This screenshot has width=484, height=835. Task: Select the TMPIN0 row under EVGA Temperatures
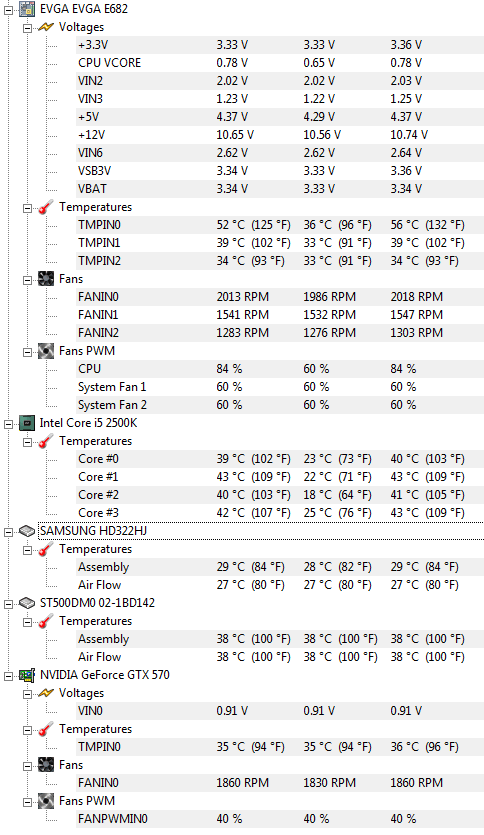(x=280, y=225)
